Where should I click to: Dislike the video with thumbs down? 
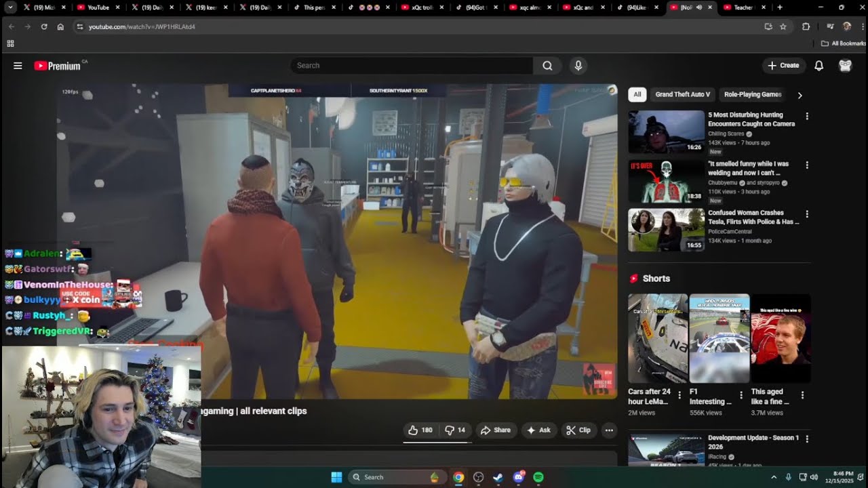click(x=455, y=430)
